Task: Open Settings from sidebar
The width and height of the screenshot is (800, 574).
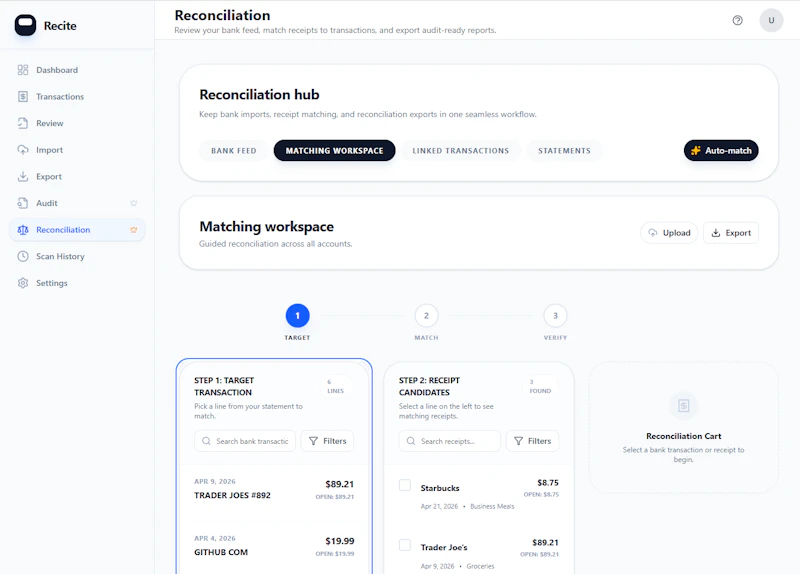Action: (x=77, y=283)
